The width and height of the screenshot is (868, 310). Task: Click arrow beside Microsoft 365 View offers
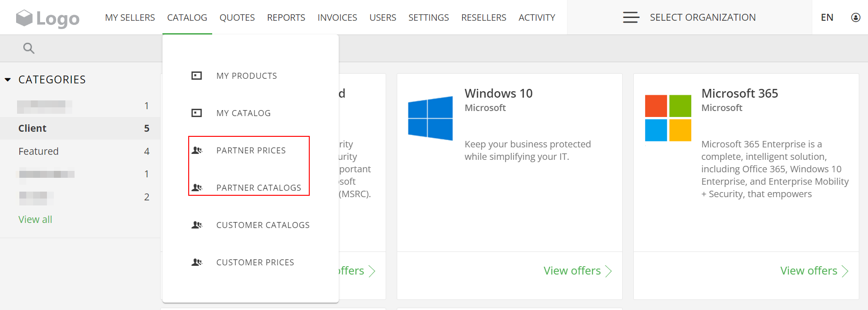click(x=845, y=271)
